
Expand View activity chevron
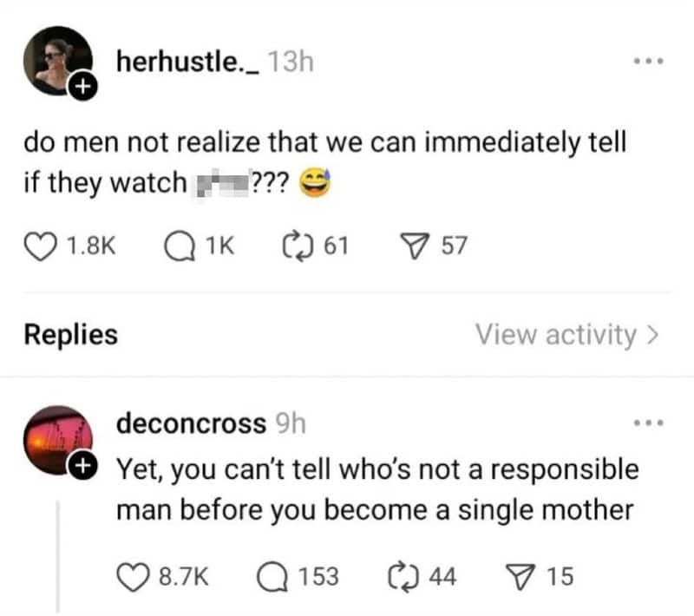tap(653, 335)
